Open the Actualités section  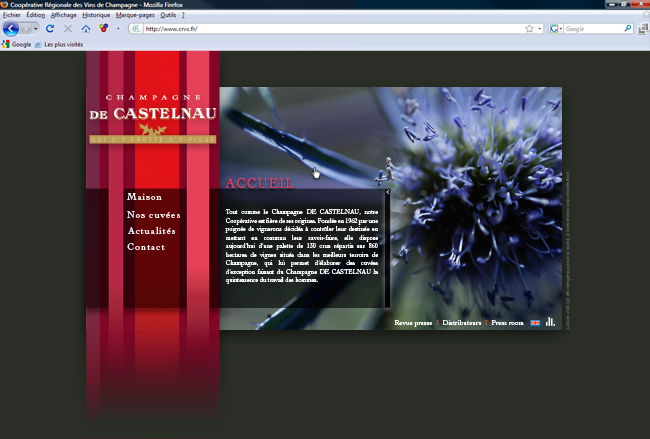point(151,231)
